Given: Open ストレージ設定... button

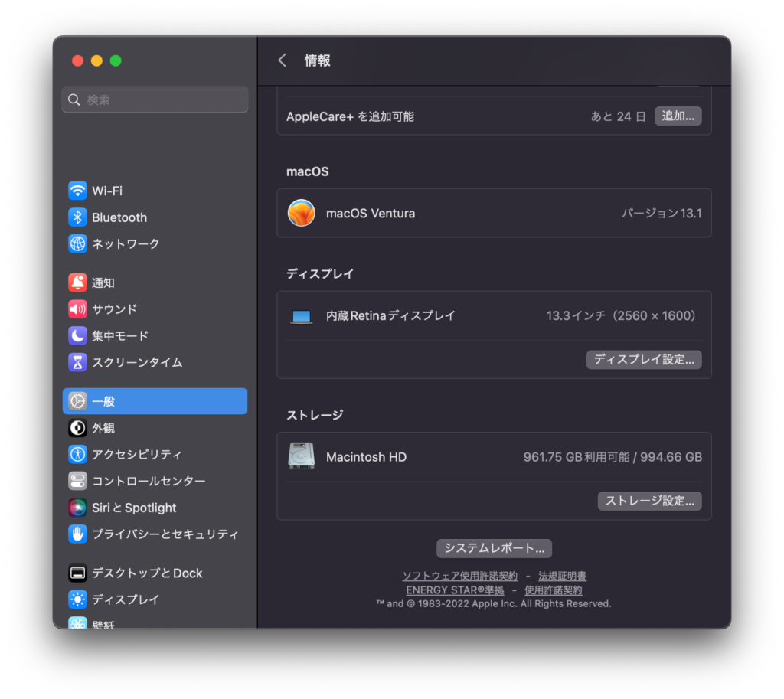Looking at the screenshot, I should pyautogui.click(x=649, y=501).
